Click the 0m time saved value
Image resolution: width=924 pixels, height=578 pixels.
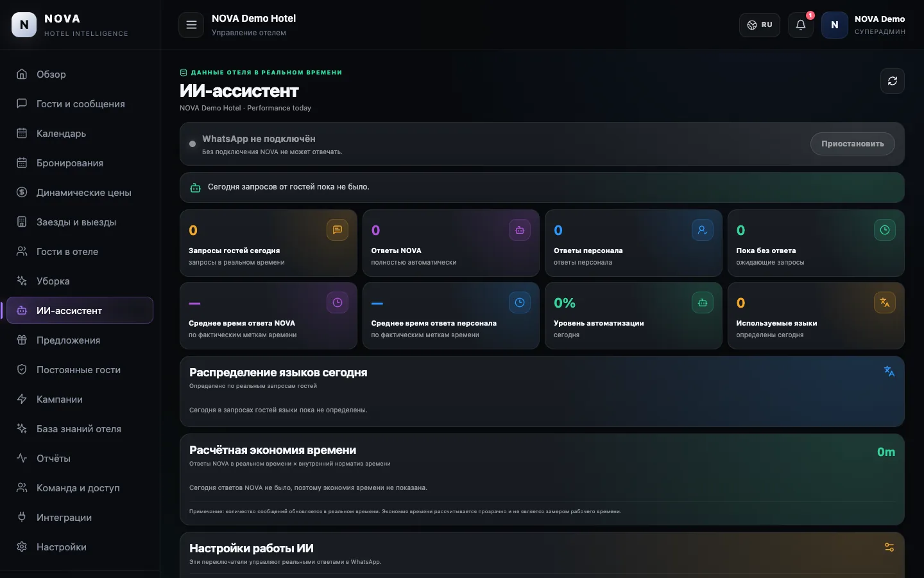886,452
